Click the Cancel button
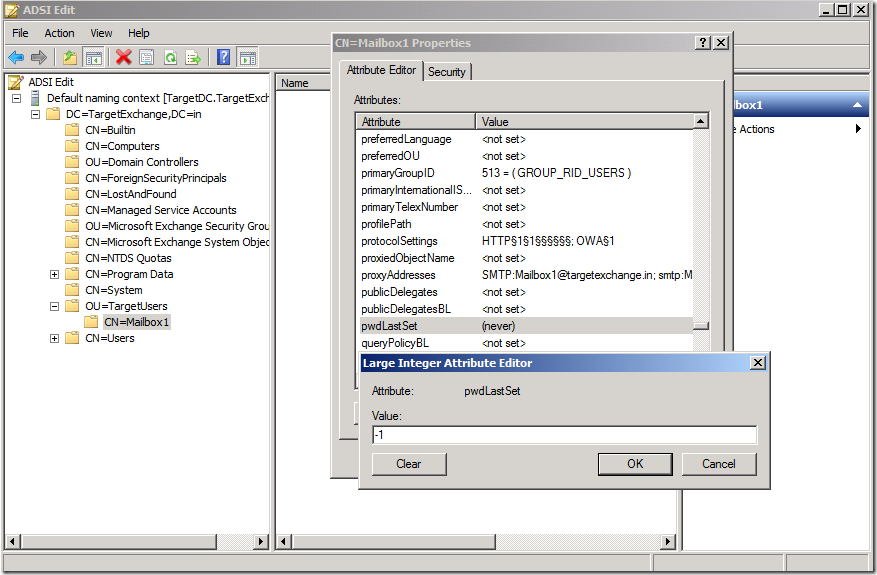This screenshot has height=575, width=877. tap(719, 464)
